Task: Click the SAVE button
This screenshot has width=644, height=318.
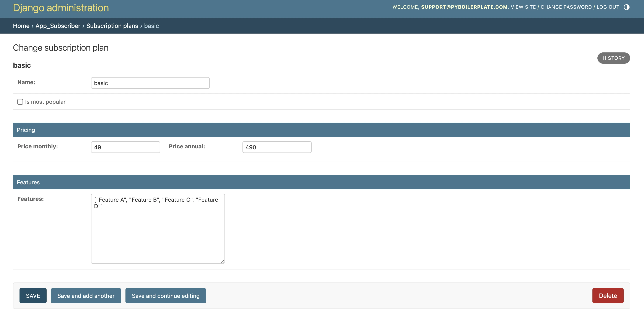Action: [33, 295]
